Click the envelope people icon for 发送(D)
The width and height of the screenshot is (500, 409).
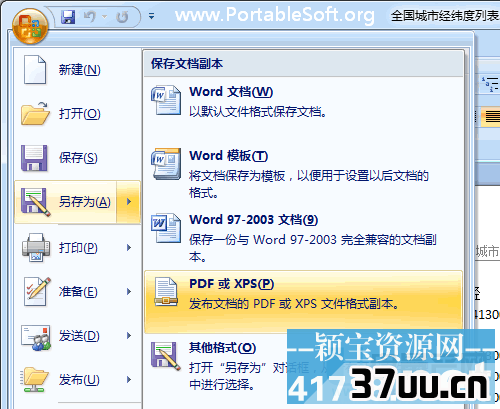pos(36,337)
